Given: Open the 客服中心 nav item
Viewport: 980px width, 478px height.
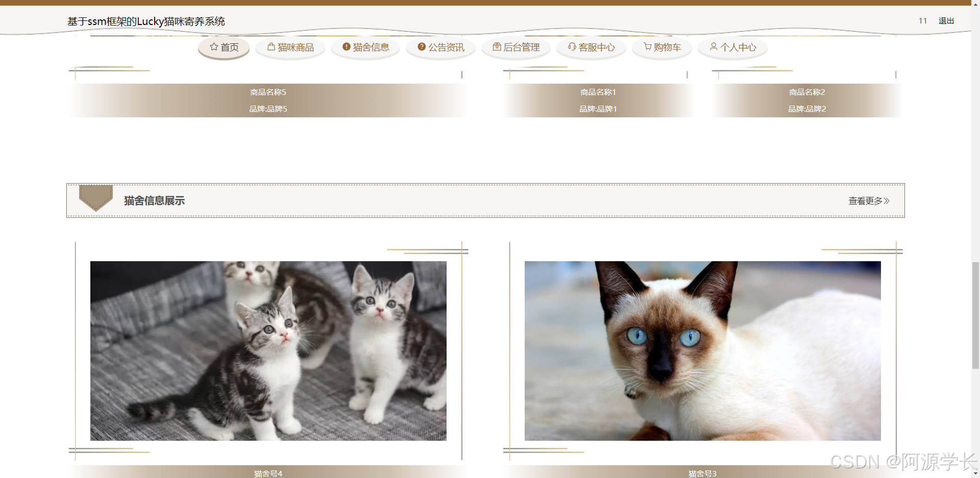Looking at the screenshot, I should point(591,47).
